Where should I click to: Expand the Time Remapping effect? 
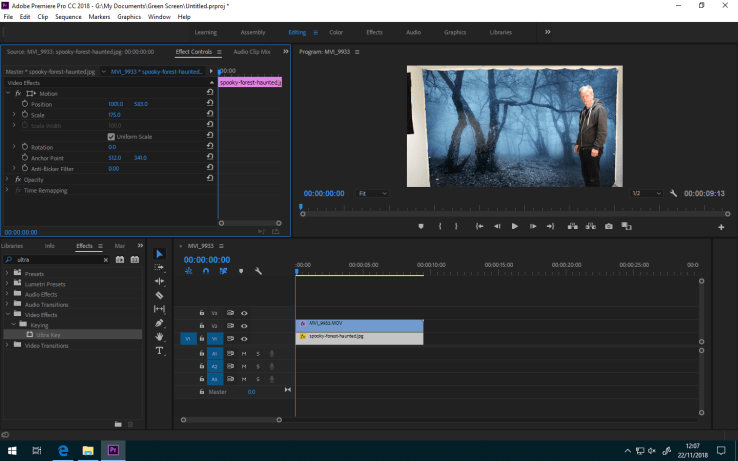pos(7,190)
